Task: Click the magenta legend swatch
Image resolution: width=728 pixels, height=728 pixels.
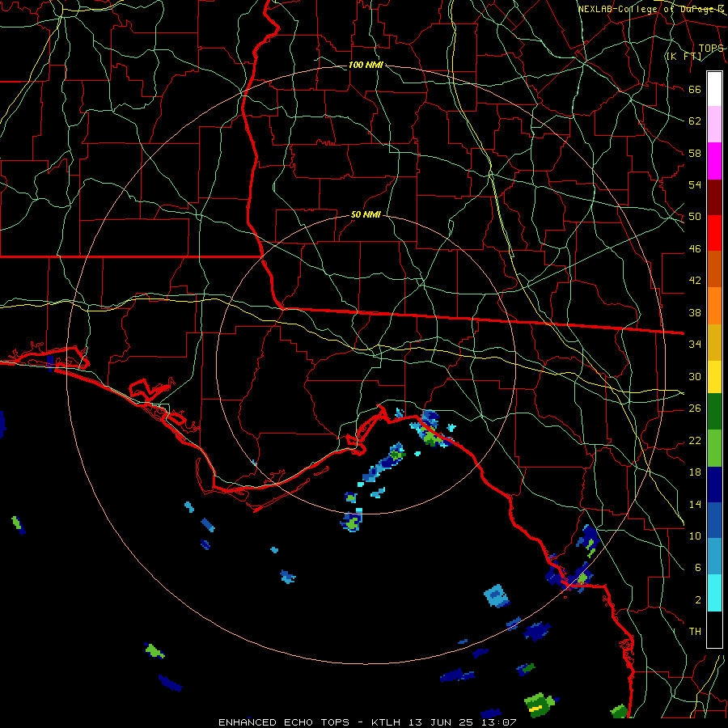Action: click(714, 161)
